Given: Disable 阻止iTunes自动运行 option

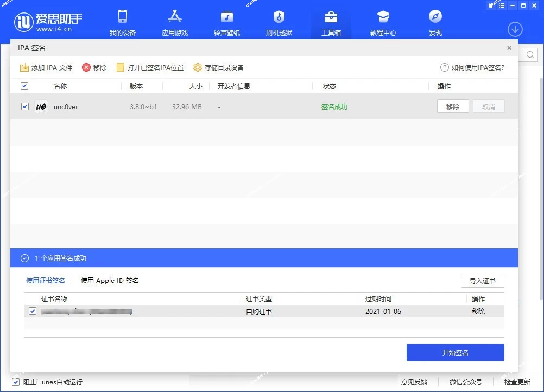Looking at the screenshot, I should click(16, 382).
